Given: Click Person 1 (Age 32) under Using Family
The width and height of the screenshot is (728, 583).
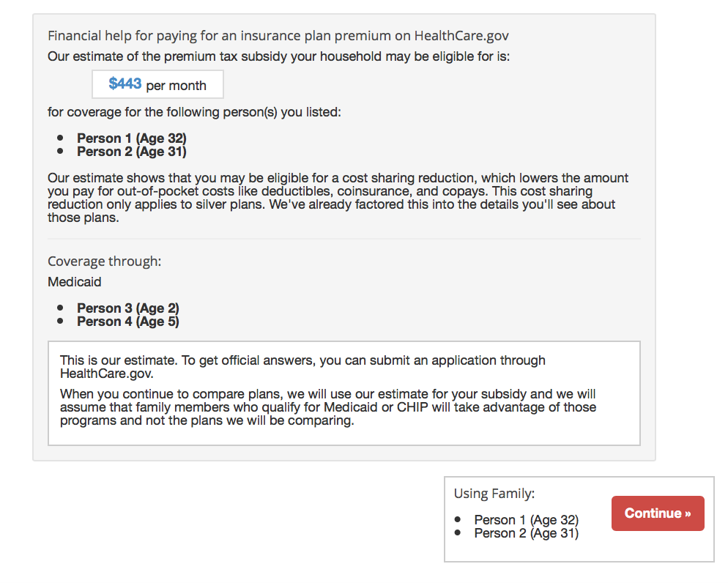Looking at the screenshot, I should (x=526, y=520).
